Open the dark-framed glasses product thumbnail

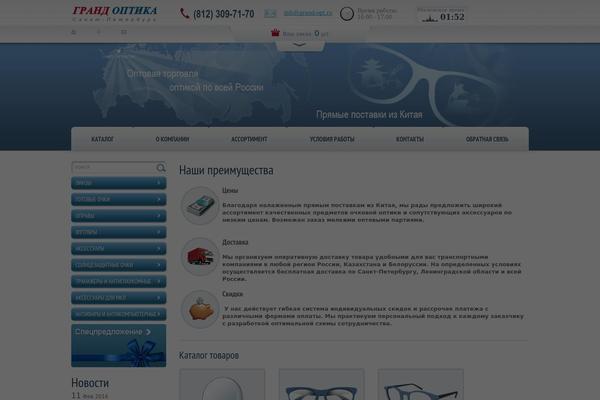coord(421,384)
